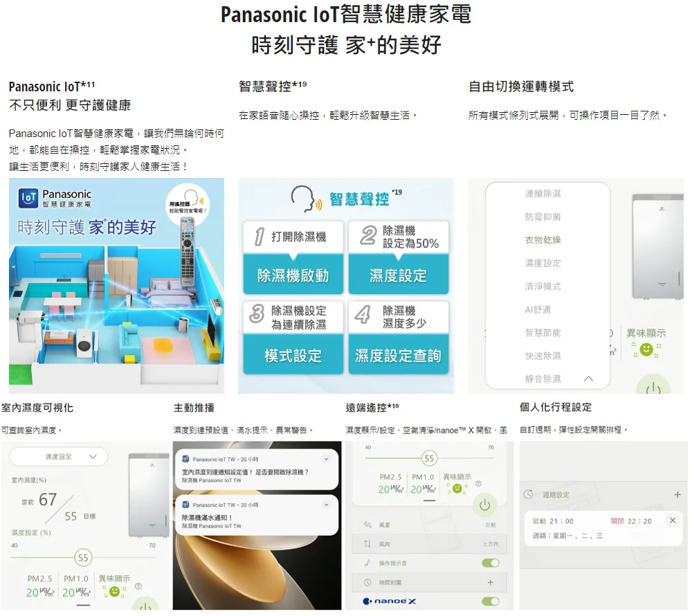Click the 啟動 21:00 start time
692x616 pixels.
[x=553, y=521]
